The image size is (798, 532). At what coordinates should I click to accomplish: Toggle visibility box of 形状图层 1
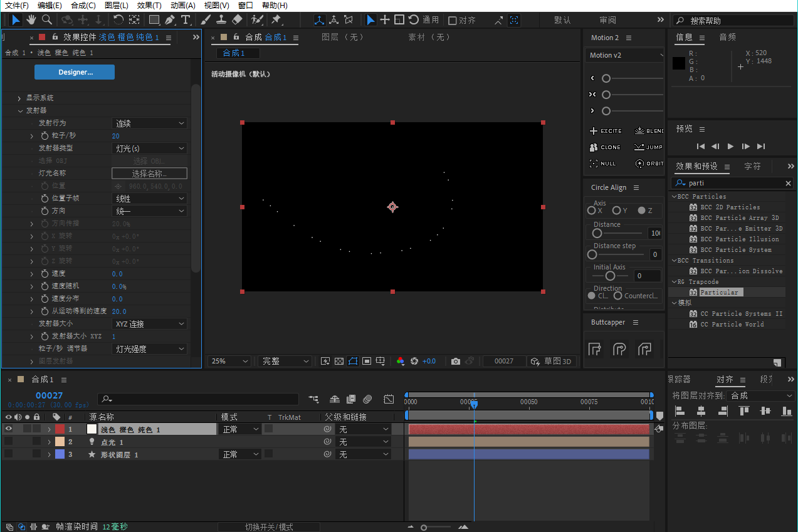(x=8, y=454)
